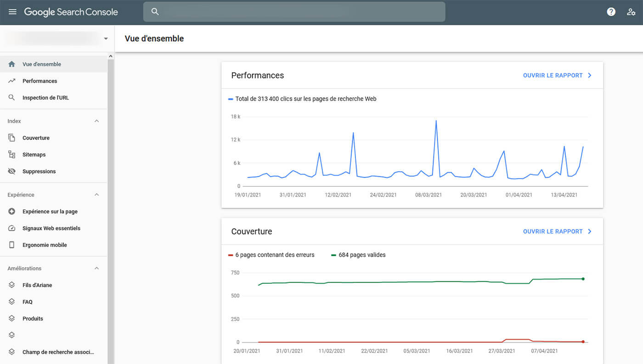Open the property selector dropdown arrow
The image size is (643, 364).
pos(106,39)
